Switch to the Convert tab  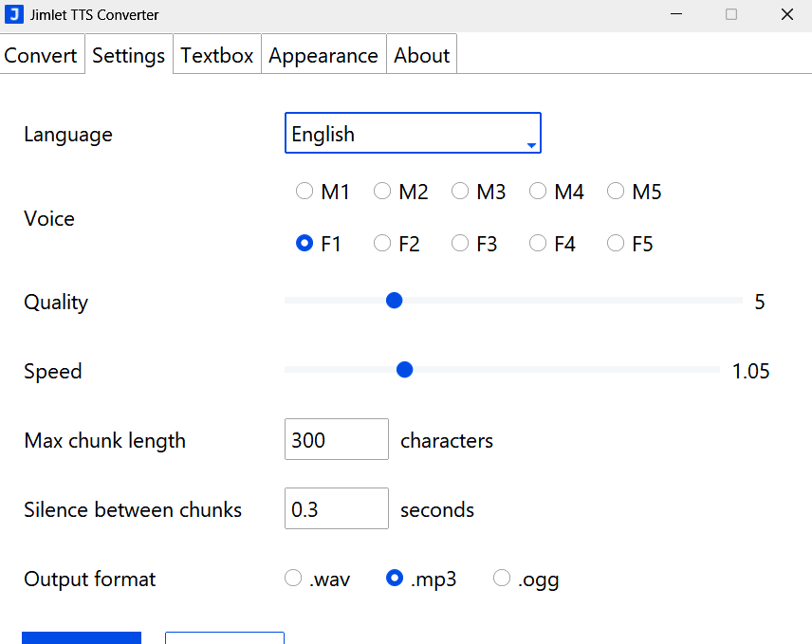(x=41, y=55)
